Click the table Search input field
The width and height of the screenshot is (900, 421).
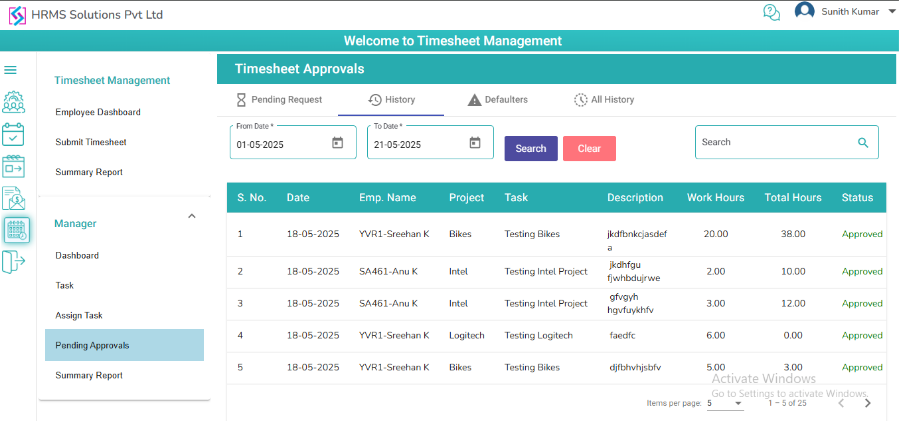776,142
